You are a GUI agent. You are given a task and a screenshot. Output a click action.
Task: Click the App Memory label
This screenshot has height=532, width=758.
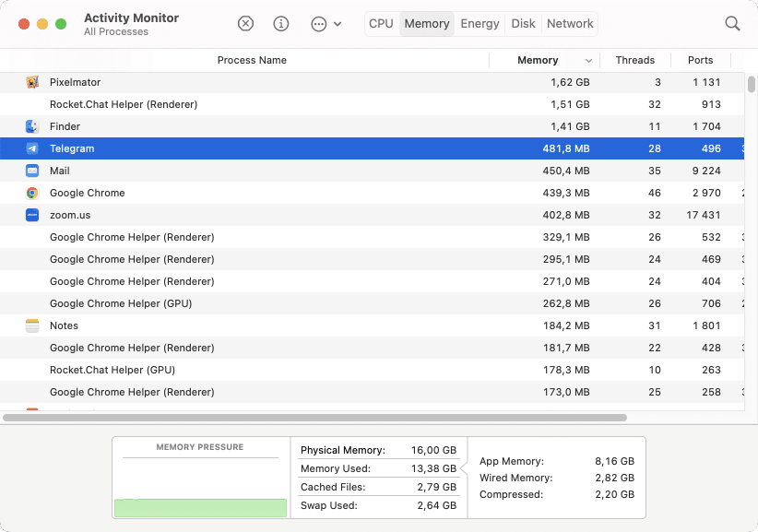point(512,461)
